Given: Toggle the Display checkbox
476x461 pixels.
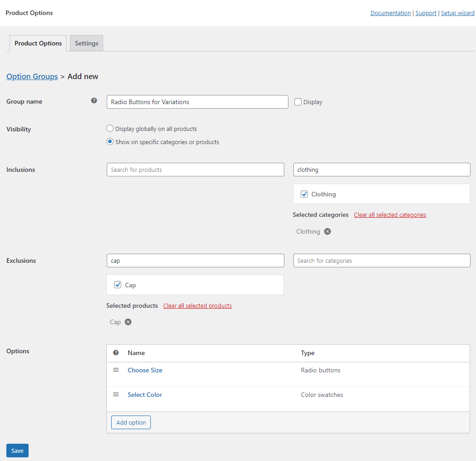Looking at the screenshot, I should pos(298,102).
